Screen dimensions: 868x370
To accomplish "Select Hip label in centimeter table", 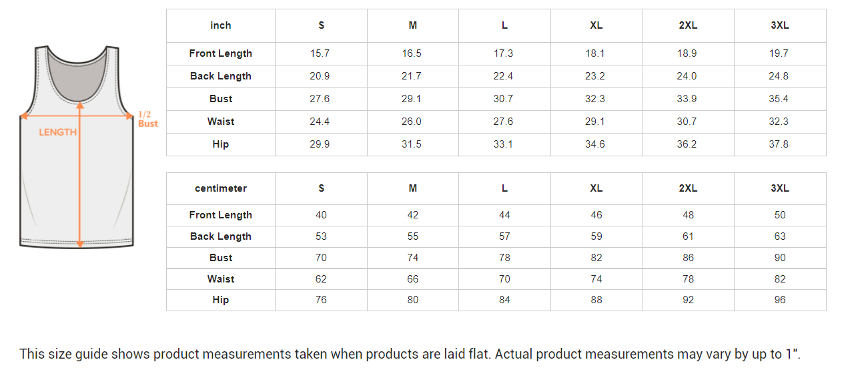I will click(221, 300).
